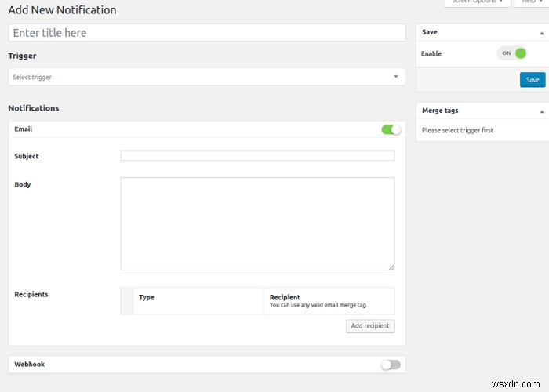The image size is (549, 392).
Task: Enable the Webhook notification toggle
Action: 391,365
